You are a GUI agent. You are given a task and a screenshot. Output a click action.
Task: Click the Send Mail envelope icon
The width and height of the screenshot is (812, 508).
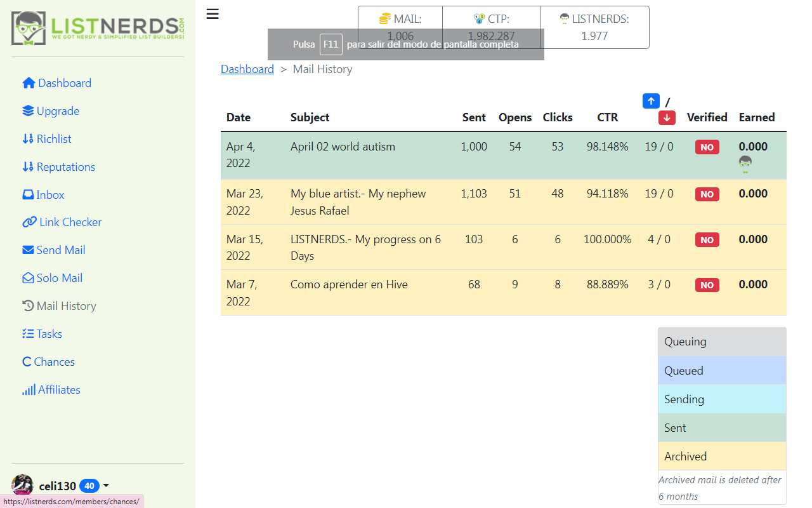[x=28, y=250]
